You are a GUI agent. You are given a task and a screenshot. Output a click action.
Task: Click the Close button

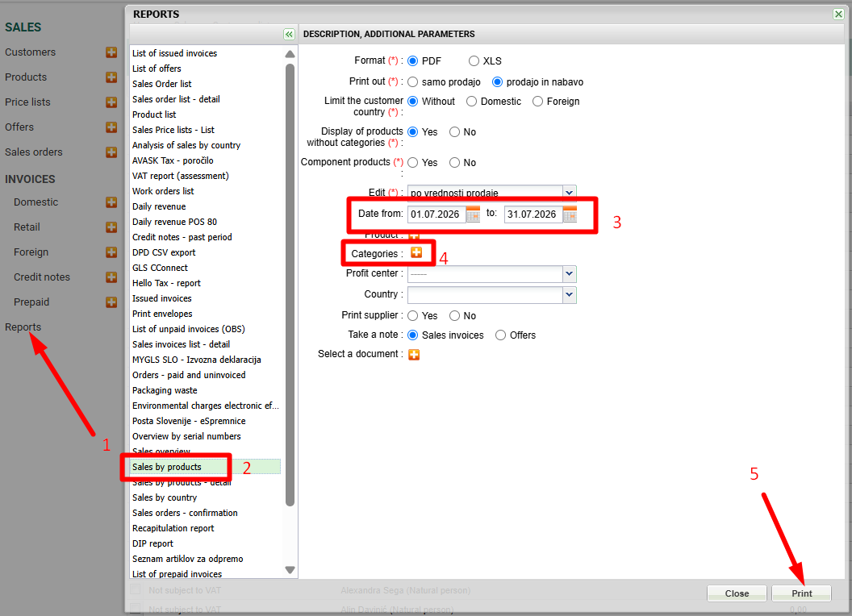coord(737,593)
